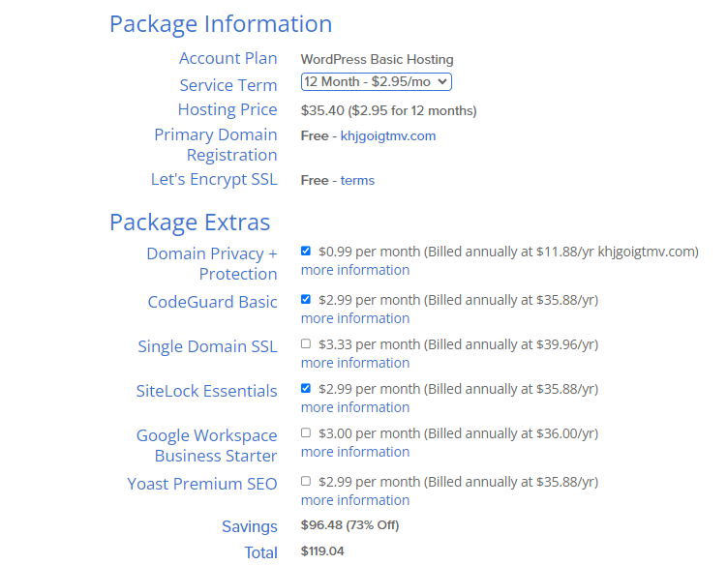Click the dropdown arrow on 12 Month selector
This screenshot has width=728, height=565.
coord(442,81)
